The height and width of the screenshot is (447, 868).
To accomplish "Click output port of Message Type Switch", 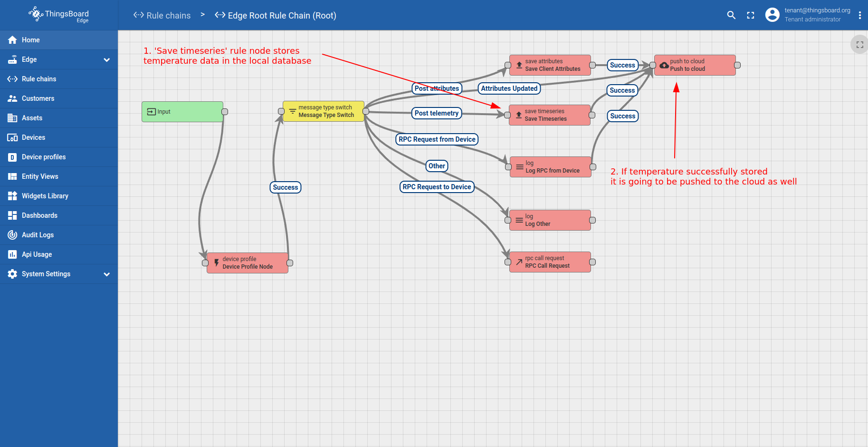I will pyautogui.click(x=366, y=111).
